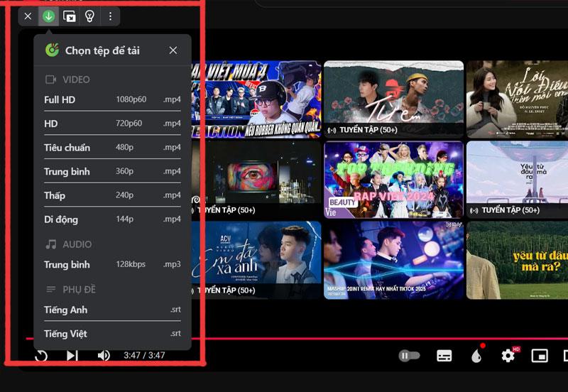Image resolution: width=568 pixels, height=392 pixels.
Task: Download the 128kbps mp3 audio
Action: coord(112,265)
